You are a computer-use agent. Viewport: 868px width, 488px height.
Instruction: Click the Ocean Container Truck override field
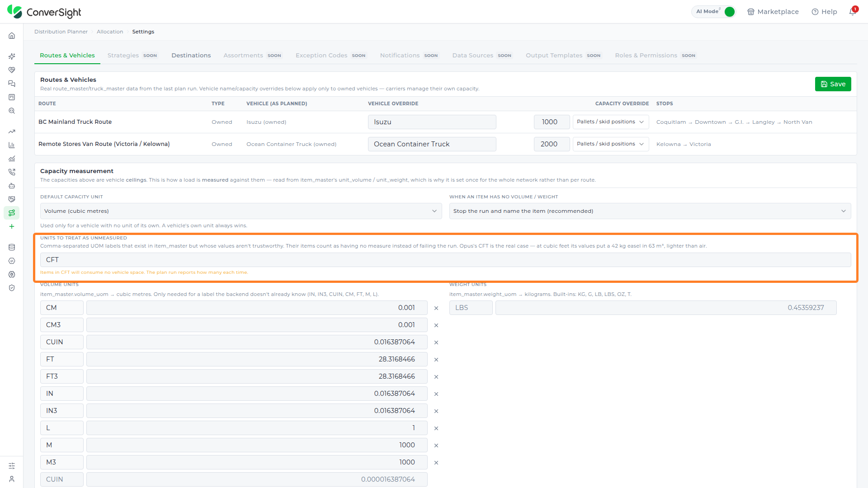tap(432, 144)
